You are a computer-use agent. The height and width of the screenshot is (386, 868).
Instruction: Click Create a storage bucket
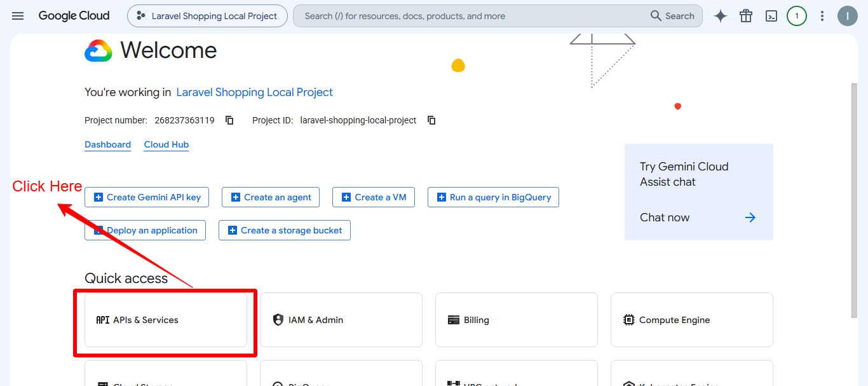coord(285,230)
